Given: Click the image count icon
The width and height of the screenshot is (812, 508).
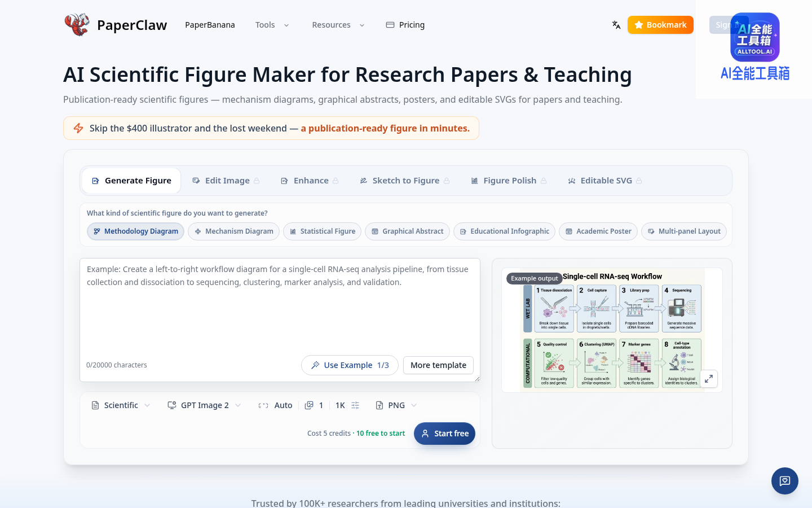Looking at the screenshot, I should tap(309, 405).
